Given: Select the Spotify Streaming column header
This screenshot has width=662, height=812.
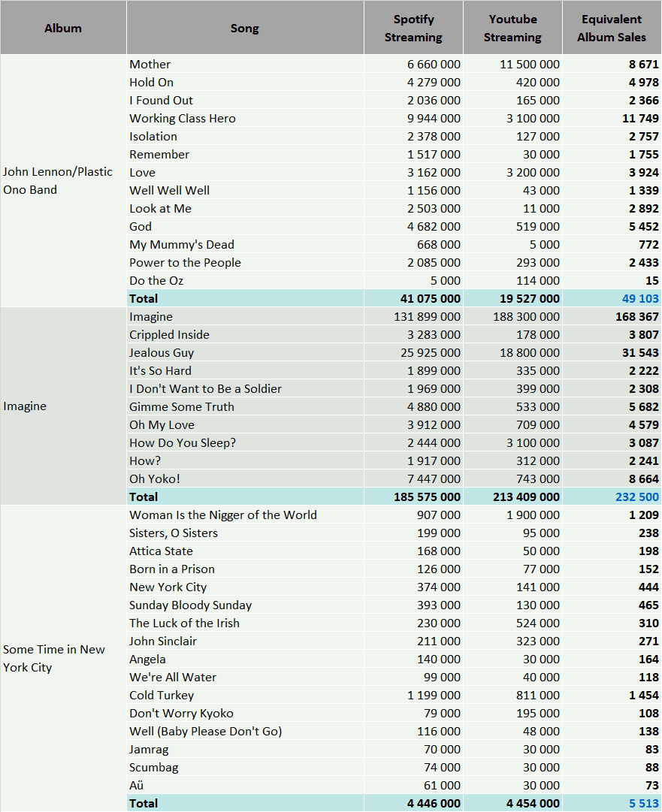Looking at the screenshot, I should coord(413,28).
